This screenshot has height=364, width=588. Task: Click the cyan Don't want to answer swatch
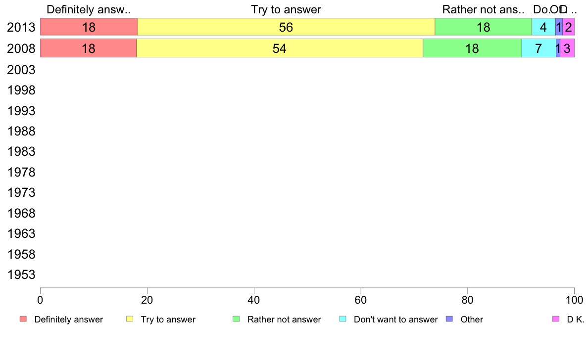[x=343, y=319]
